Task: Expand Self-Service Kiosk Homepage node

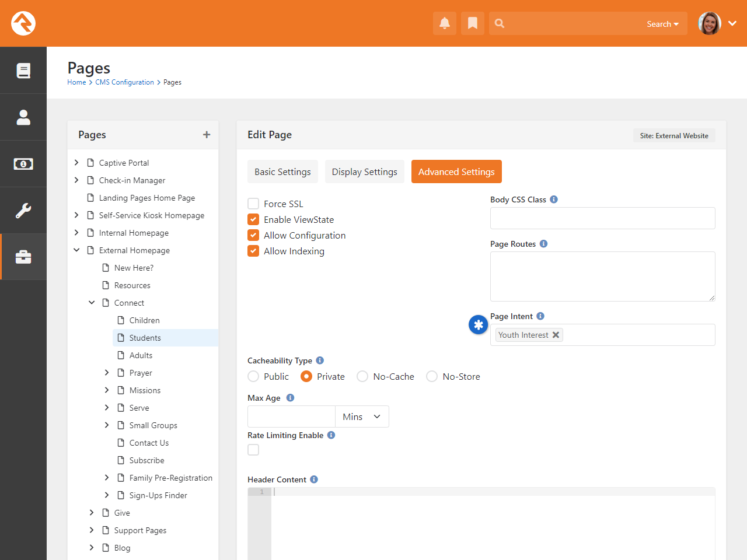Action: click(76, 215)
